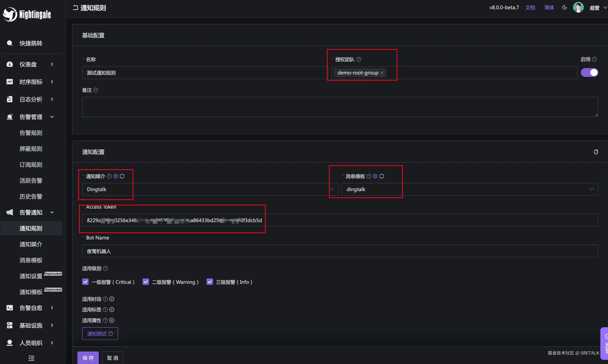Remove demo-root-group tag
The width and height of the screenshot is (608, 364).
click(382, 73)
